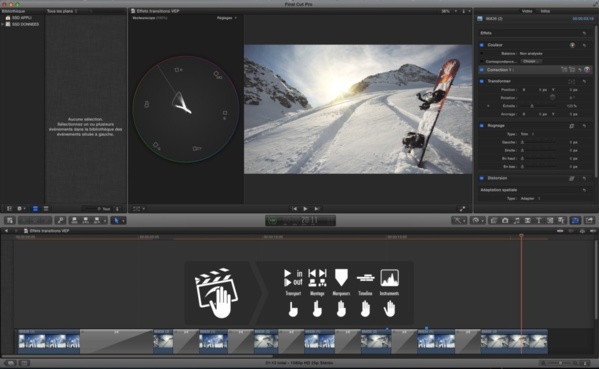Open the Réglages scope settings menu
The width and height of the screenshot is (599, 369).
point(227,18)
